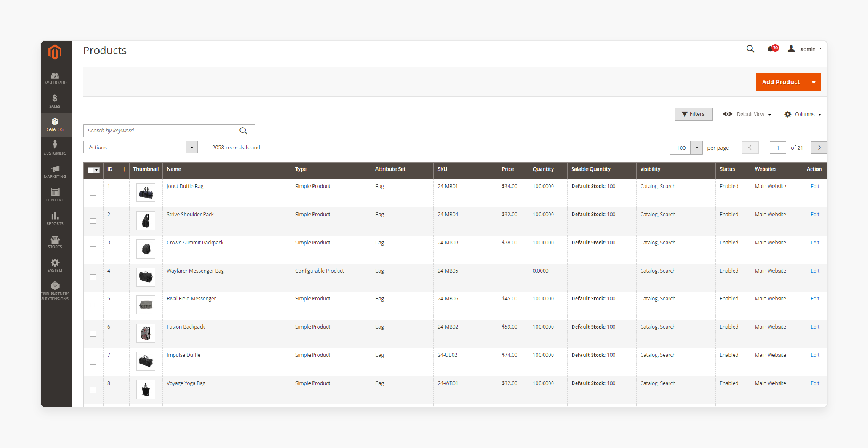This screenshot has height=448, width=868.
Task: Edit the Joust Duffle Bag product
Action: point(815,186)
